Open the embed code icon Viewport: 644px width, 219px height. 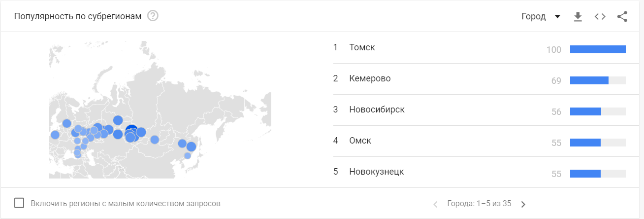tap(600, 17)
